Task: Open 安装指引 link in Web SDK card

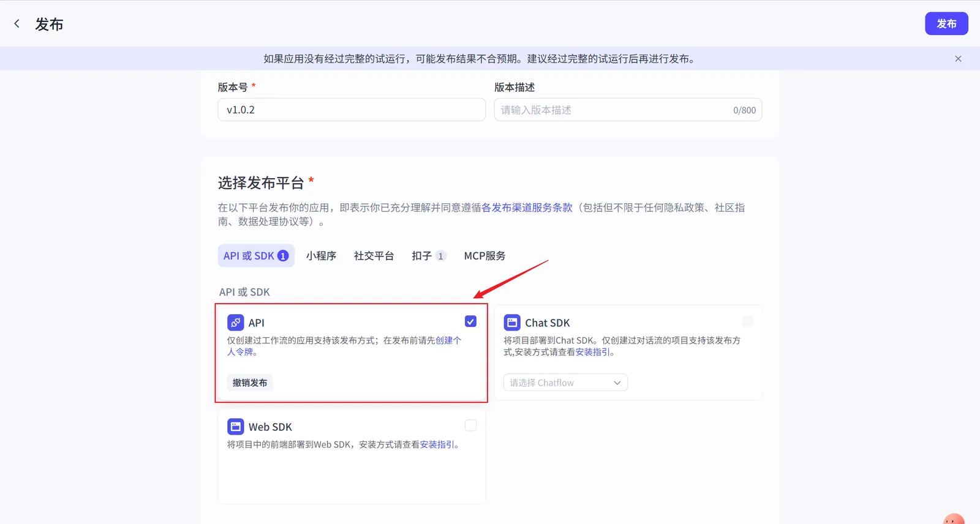Action: point(437,444)
